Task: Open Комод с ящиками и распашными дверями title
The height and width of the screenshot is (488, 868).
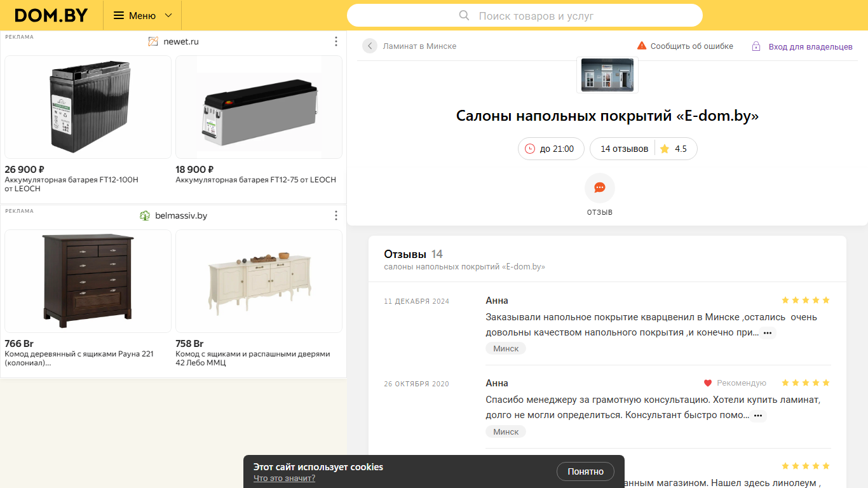Action: pos(253,358)
